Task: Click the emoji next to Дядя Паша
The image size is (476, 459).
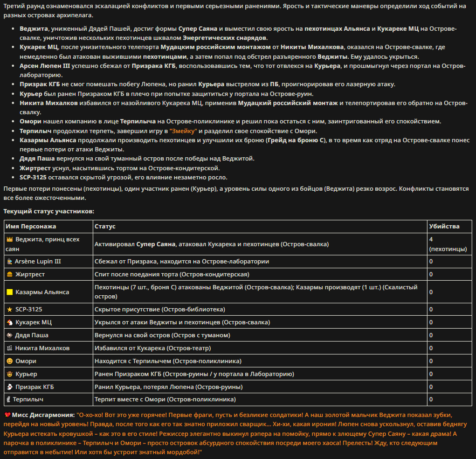Action: (x=9, y=335)
